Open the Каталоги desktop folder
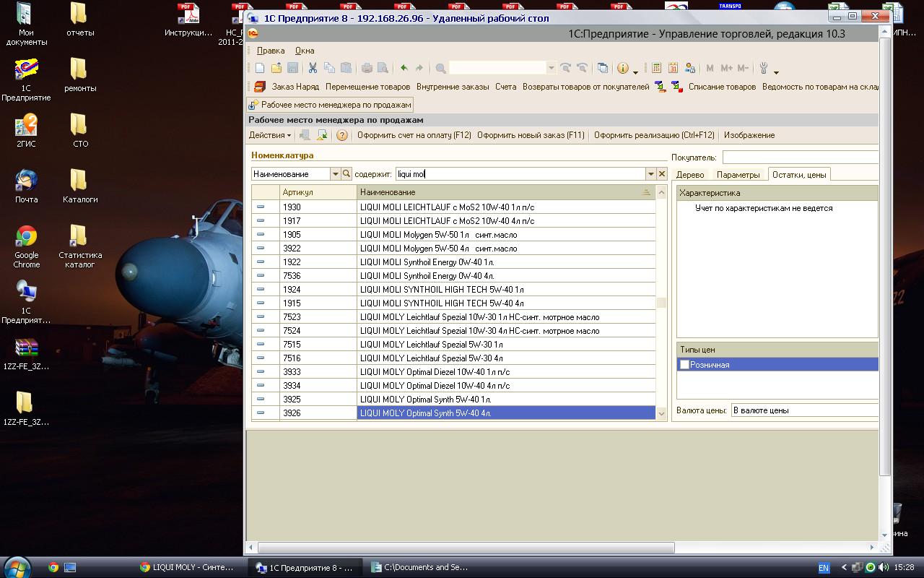Screen dimensions: 924x578 point(80,186)
